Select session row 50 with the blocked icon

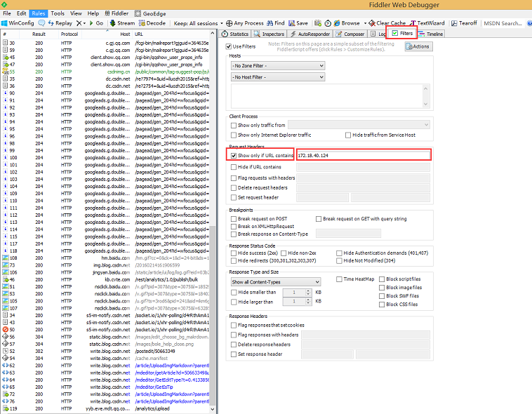tap(105, 330)
